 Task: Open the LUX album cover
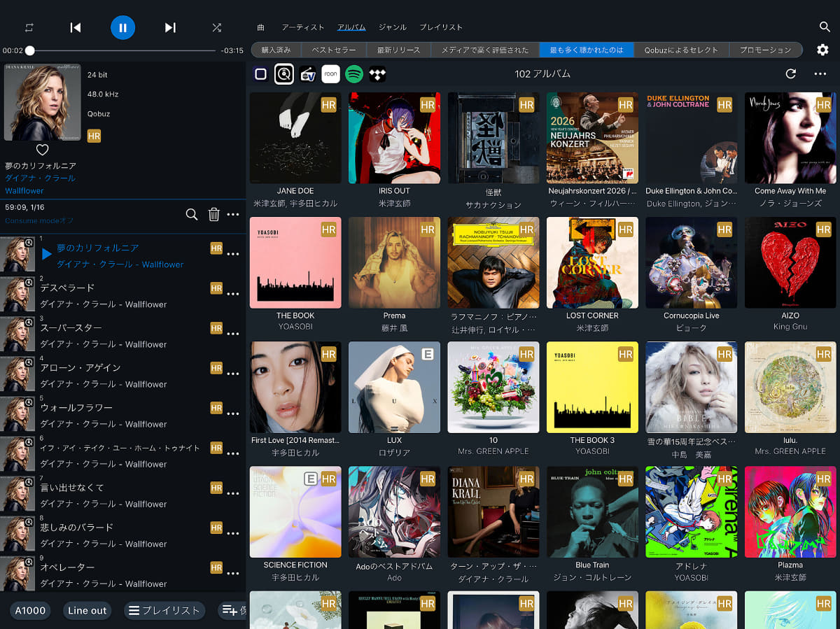point(394,387)
